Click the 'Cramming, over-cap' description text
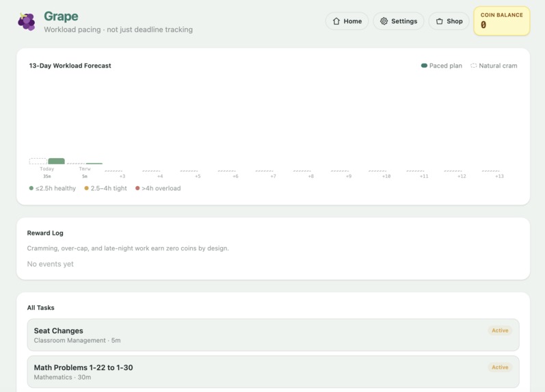 128,248
